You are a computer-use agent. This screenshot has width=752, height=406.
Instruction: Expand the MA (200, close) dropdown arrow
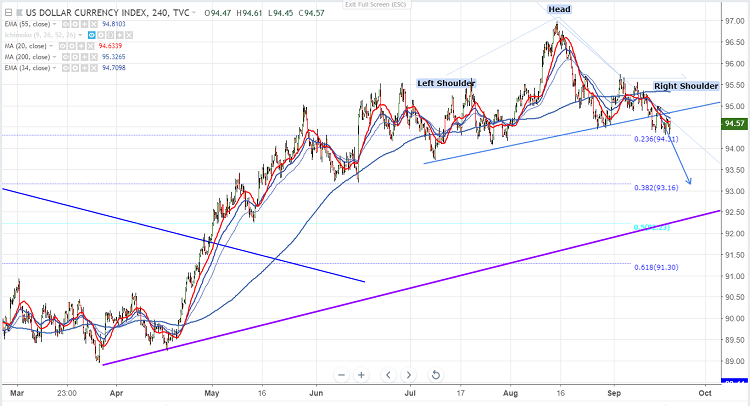54,57
